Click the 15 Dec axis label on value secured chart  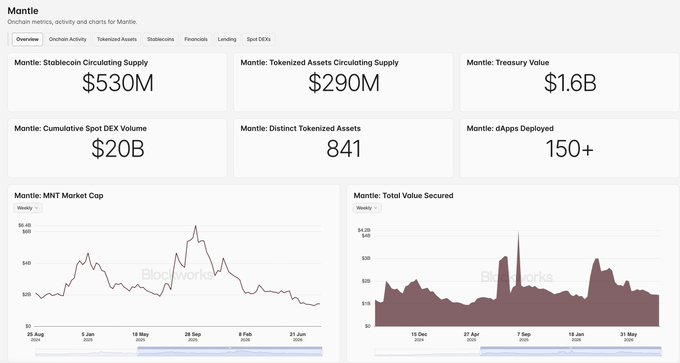419,337
